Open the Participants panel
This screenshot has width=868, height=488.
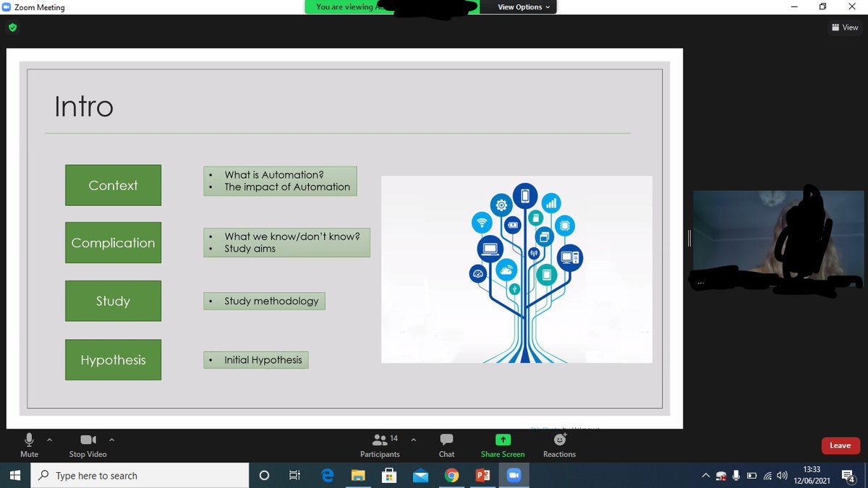pos(380,445)
